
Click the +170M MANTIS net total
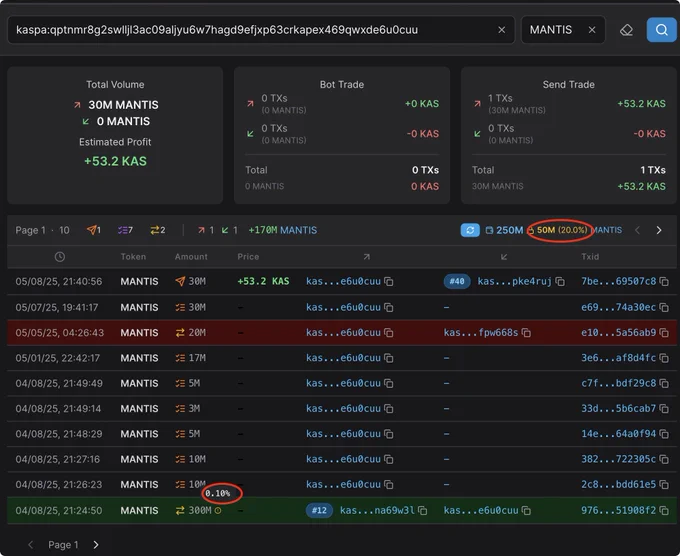tap(282, 230)
